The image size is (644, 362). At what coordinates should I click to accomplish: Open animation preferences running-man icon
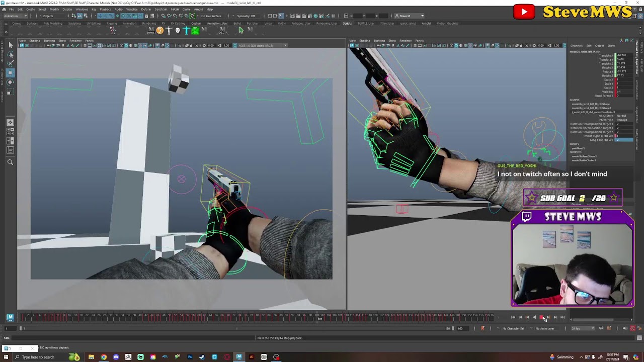point(640,328)
